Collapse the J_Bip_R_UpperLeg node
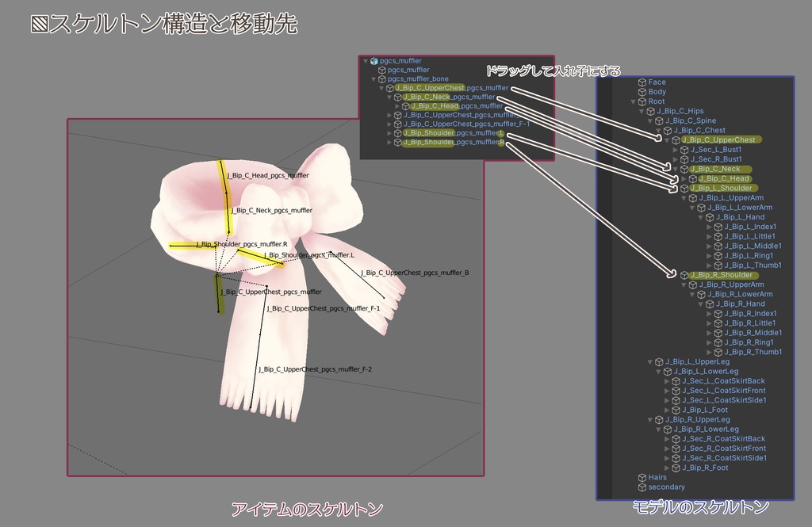Viewport: 812px width, 527px height. (650, 420)
